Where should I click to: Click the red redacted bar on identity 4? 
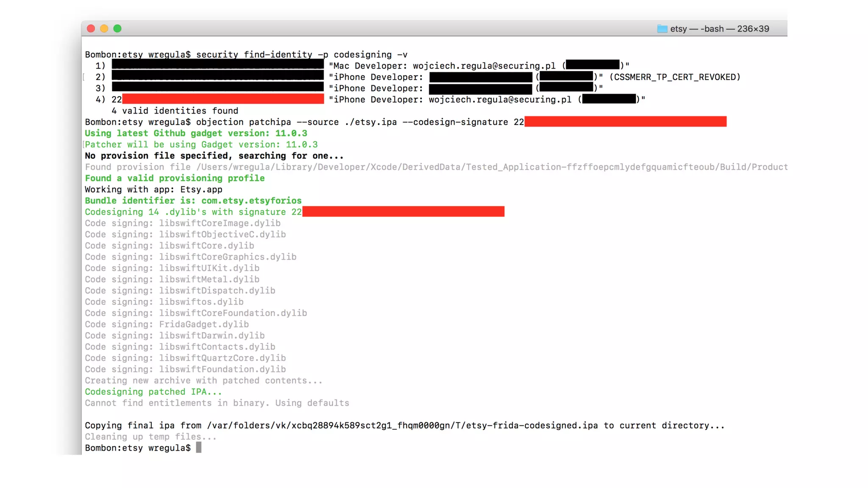coord(223,100)
